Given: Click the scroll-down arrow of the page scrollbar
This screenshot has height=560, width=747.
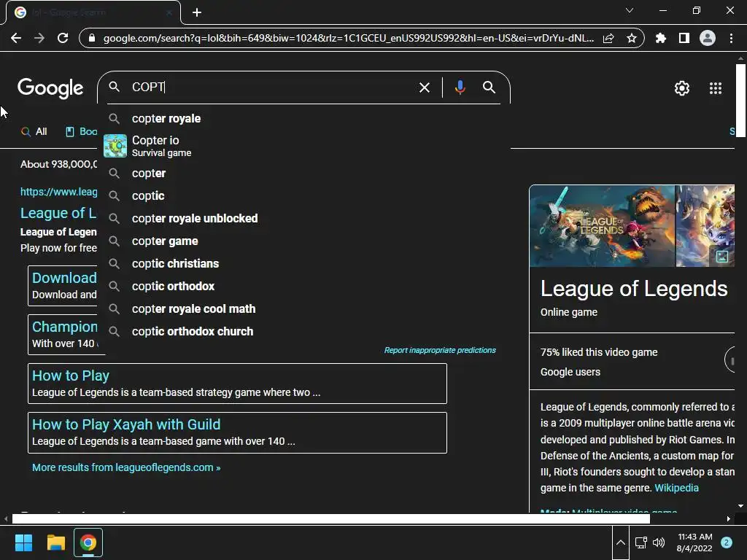Looking at the screenshot, I should click(740, 506).
